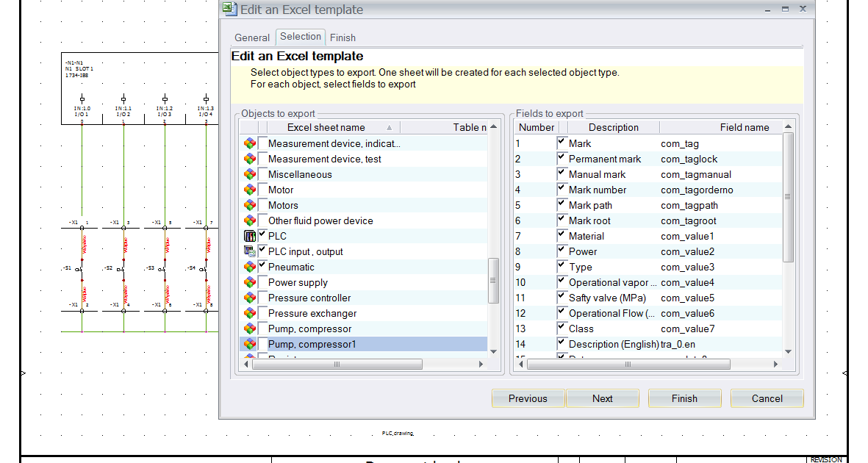
Task: Click the icon beside Pneumatic
Action: 250,267
